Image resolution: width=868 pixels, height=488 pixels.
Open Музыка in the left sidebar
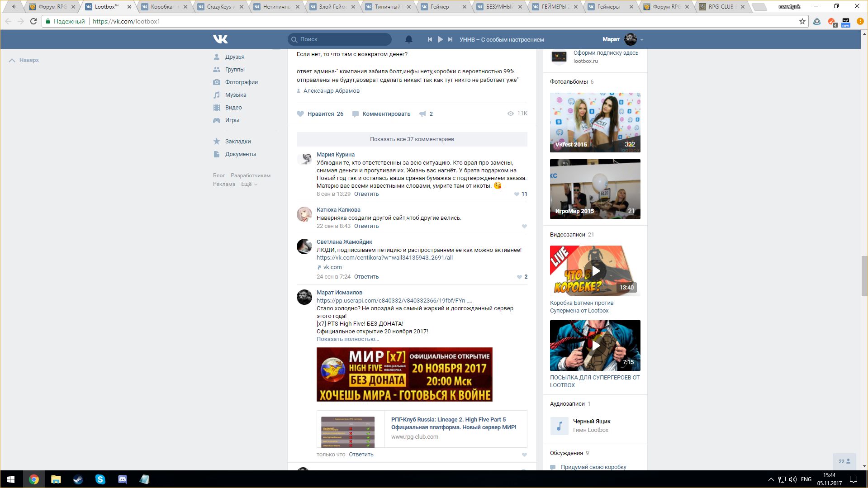coord(235,95)
